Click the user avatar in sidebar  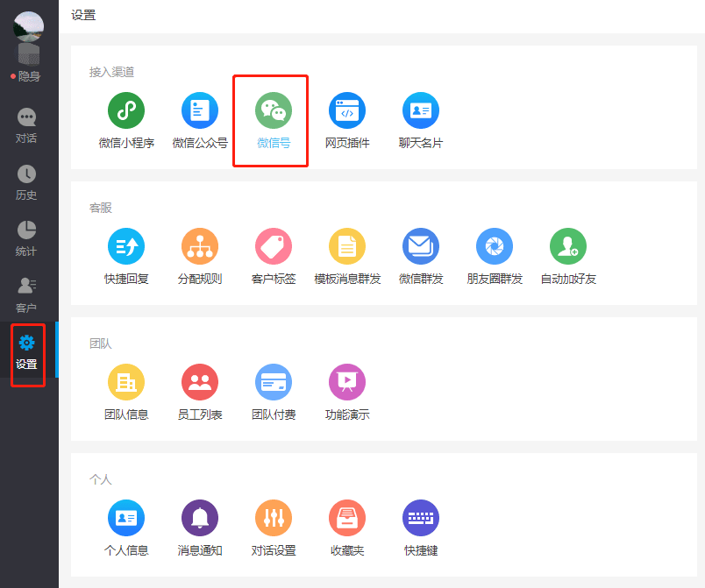(x=28, y=26)
